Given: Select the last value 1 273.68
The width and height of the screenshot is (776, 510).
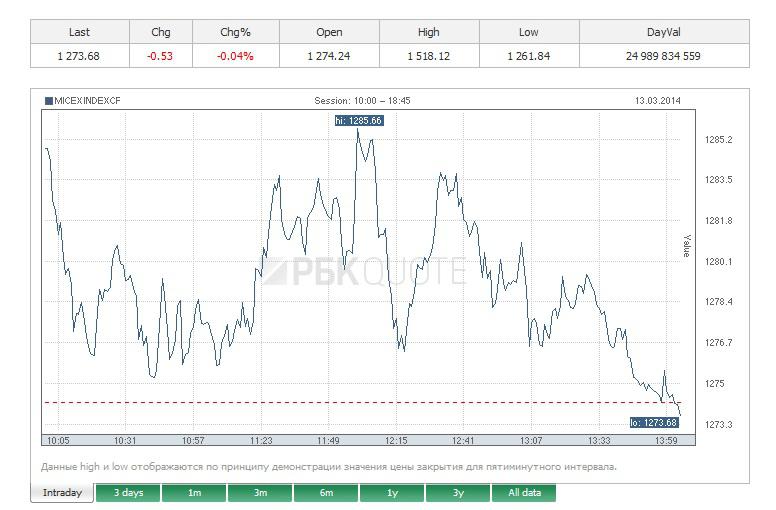Looking at the screenshot, I should [79, 56].
